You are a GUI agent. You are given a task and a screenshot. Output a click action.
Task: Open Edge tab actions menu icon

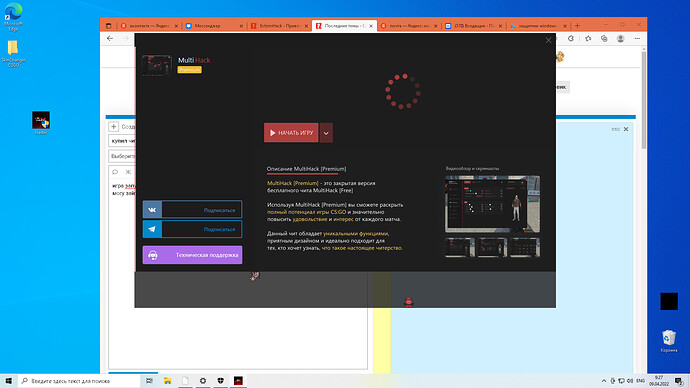point(108,26)
